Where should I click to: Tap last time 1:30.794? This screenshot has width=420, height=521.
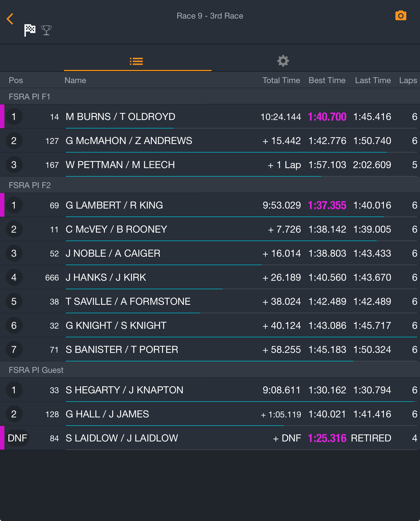[372, 390]
